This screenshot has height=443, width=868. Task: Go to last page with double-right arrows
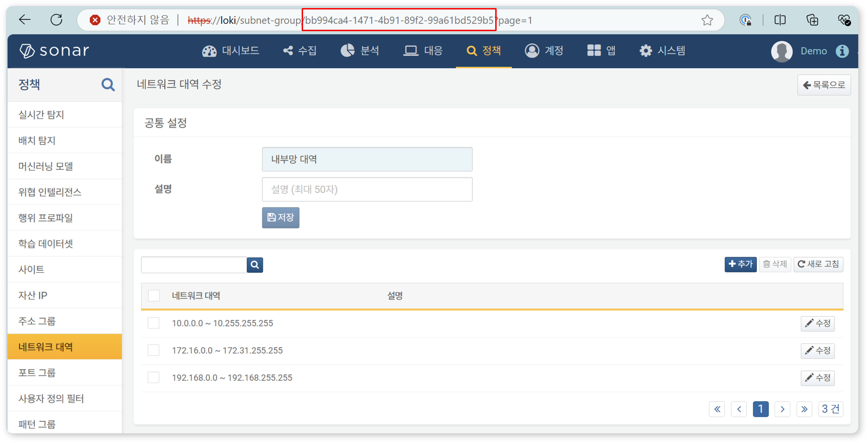click(804, 409)
